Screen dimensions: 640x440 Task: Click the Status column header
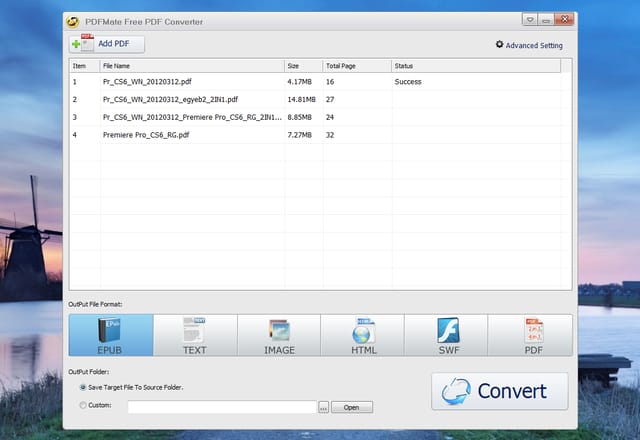click(x=476, y=66)
